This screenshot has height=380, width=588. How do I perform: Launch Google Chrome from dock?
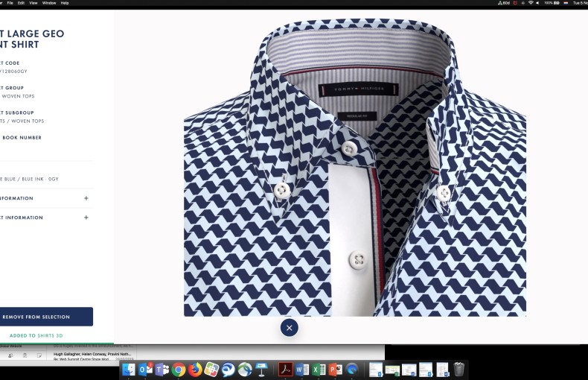pos(179,370)
